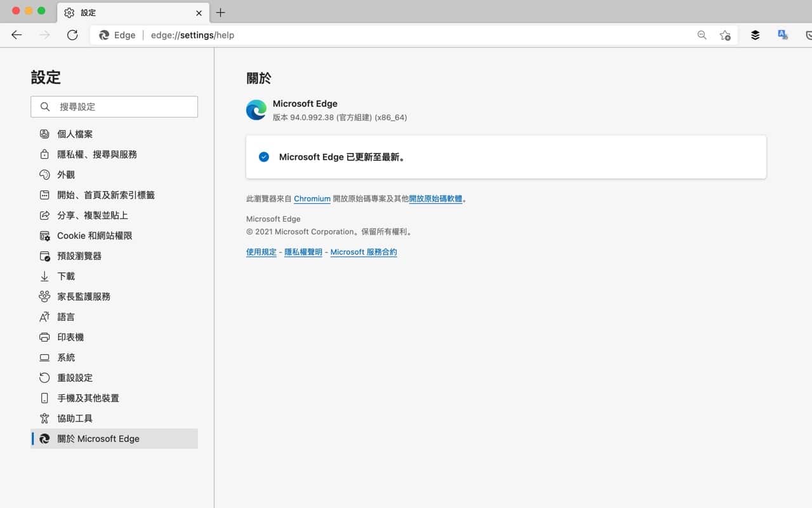Open 開始、首頁及新索引標籤 section
This screenshot has height=508, width=812.
(x=114, y=195)
